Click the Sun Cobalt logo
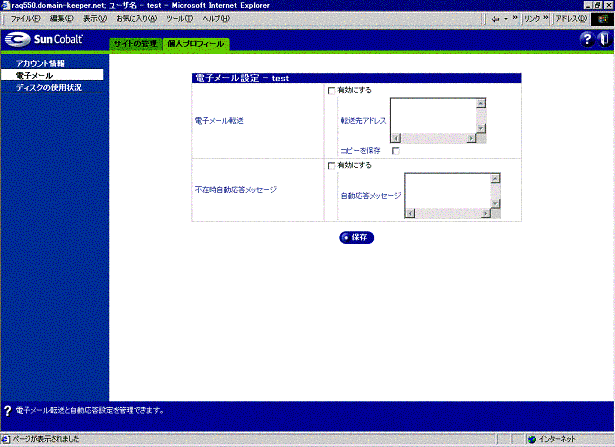The width and height of the screenshot is (615, 447). click(43, 40)
